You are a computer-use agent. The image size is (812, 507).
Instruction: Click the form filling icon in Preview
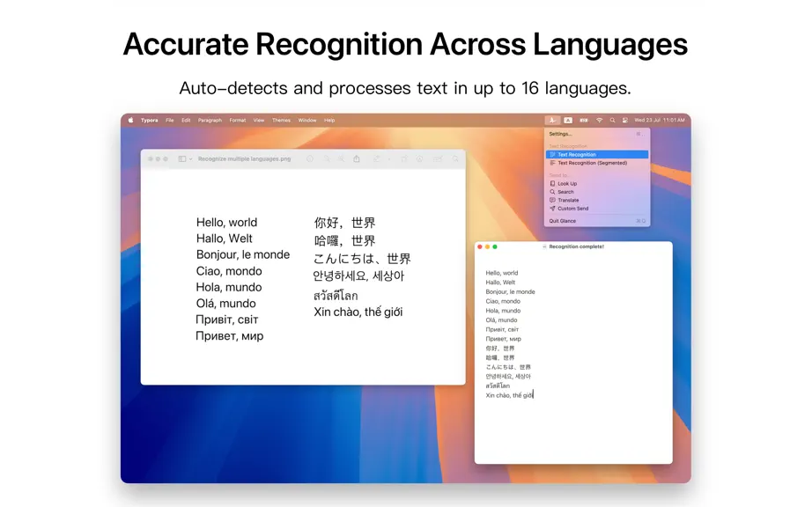(x=438, y=158)
